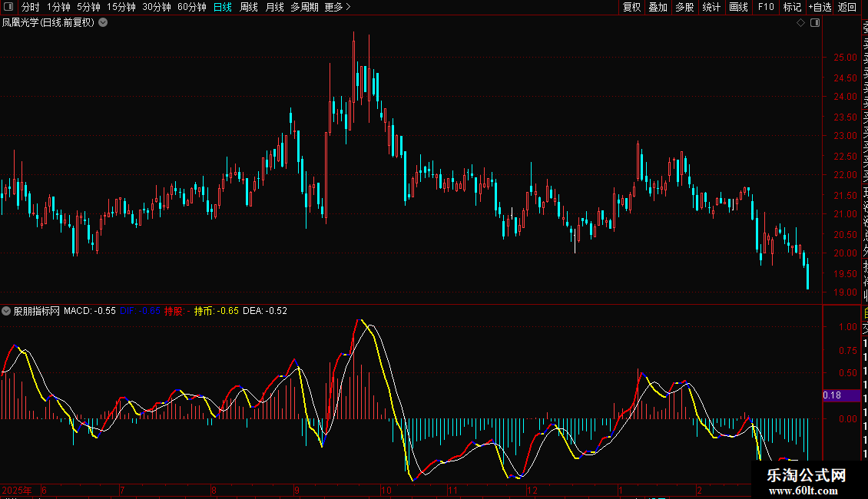This screenshot has width=868, height=499.
Task: Click the 持币: -0.65 label
Action: (x=217, y=311)
